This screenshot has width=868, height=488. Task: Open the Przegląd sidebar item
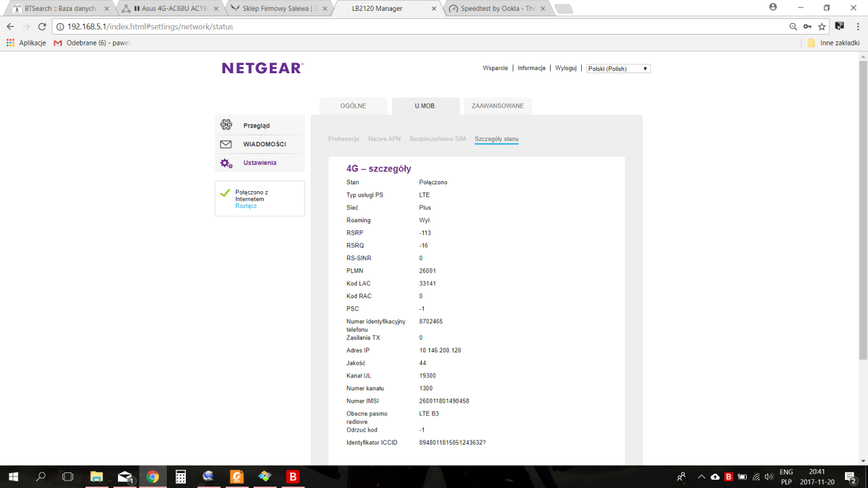(x=260, y=125)
